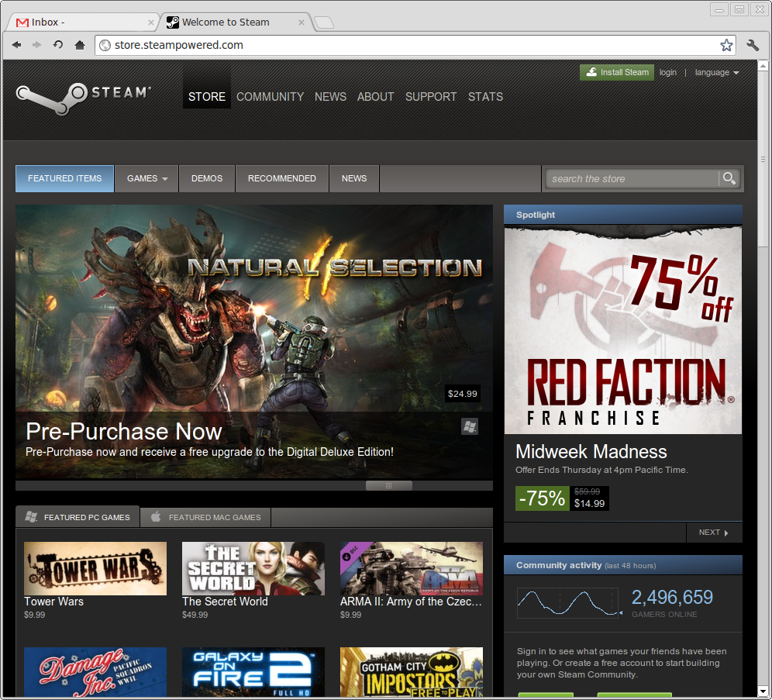Open the COMMUNITY section

click(x=270, y=96)
